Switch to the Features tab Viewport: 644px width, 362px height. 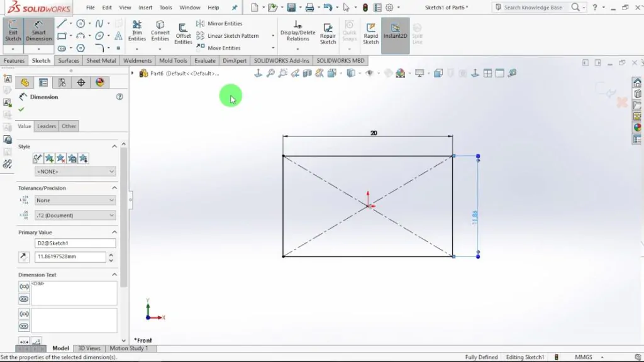14,60
